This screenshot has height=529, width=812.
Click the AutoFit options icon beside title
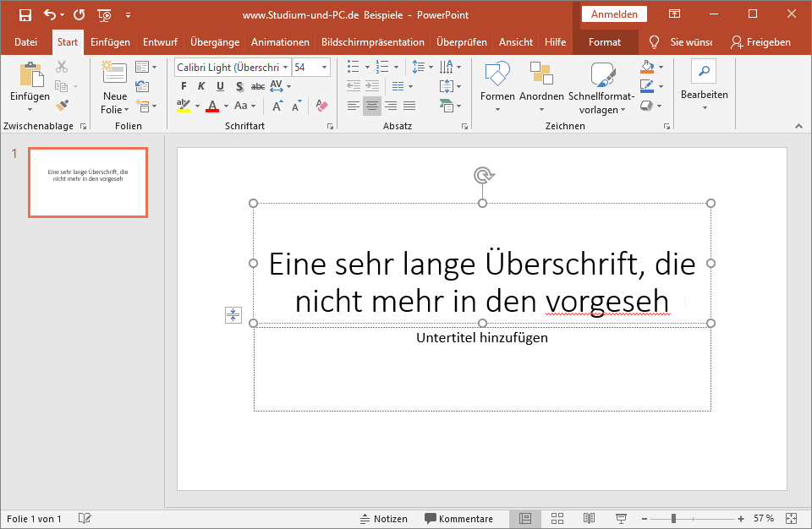click(x=233, y=314)
